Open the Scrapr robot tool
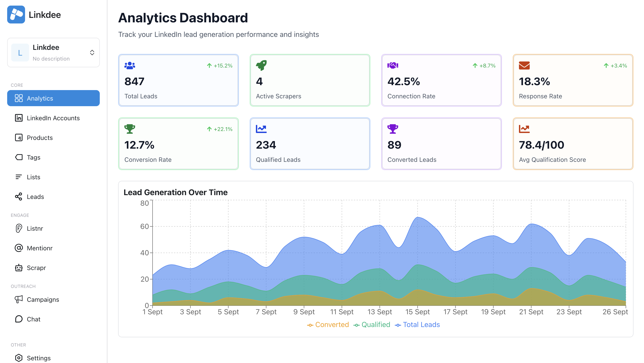644x363 pixels. [x=19, y=268]
